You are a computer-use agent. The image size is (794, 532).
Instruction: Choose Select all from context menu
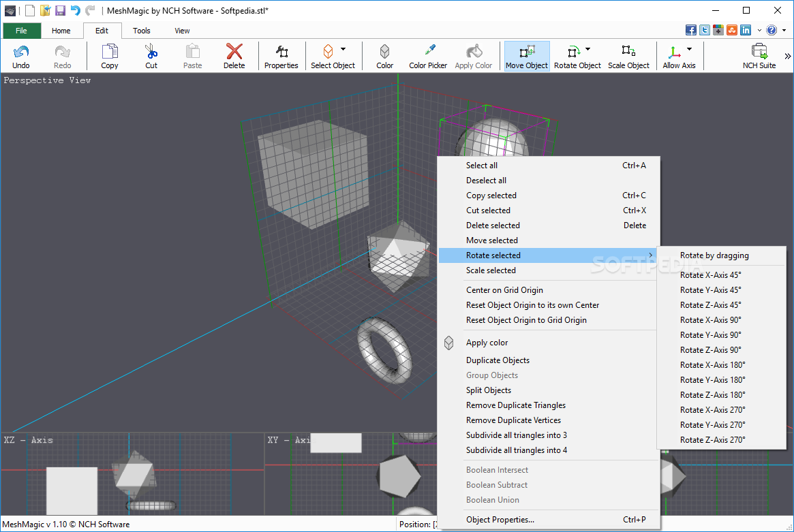coord(549,166)
